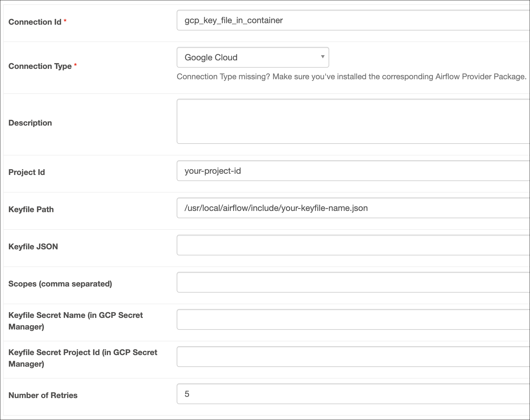The image size is (530, 420).
Task: Click the empty Keyfile JSON field
Action: coord(351,245)
